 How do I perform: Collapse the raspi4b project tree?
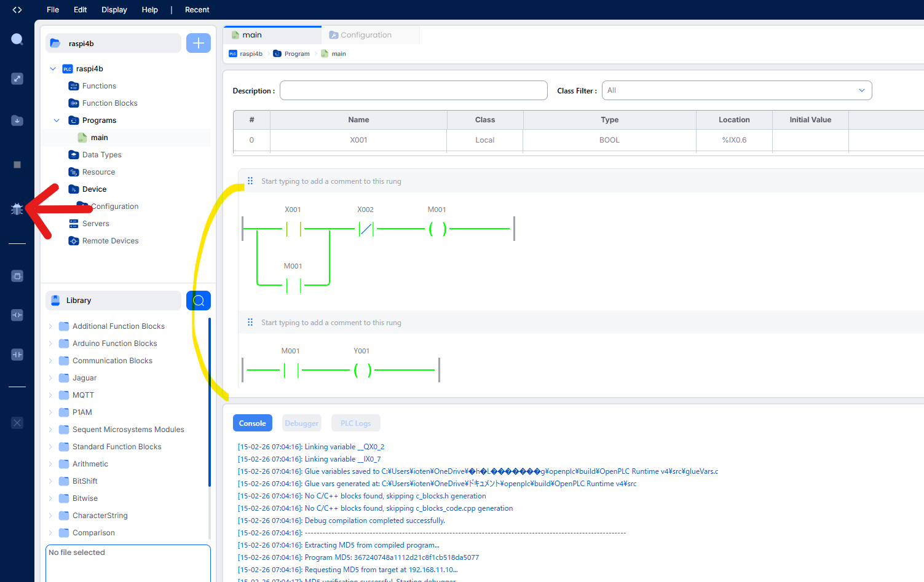coord(53,69)
